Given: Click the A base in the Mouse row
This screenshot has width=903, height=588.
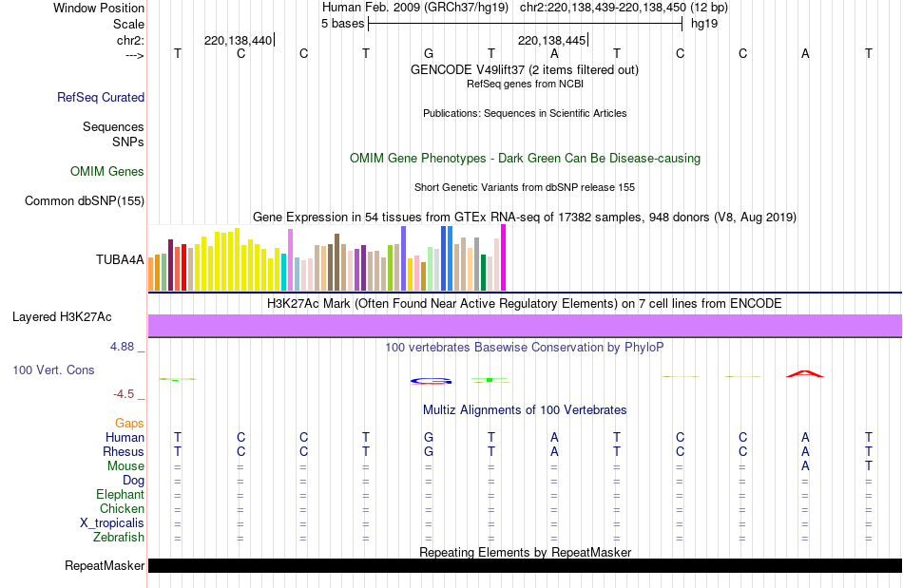Looking at the screenshot, I should coord(805,466).
